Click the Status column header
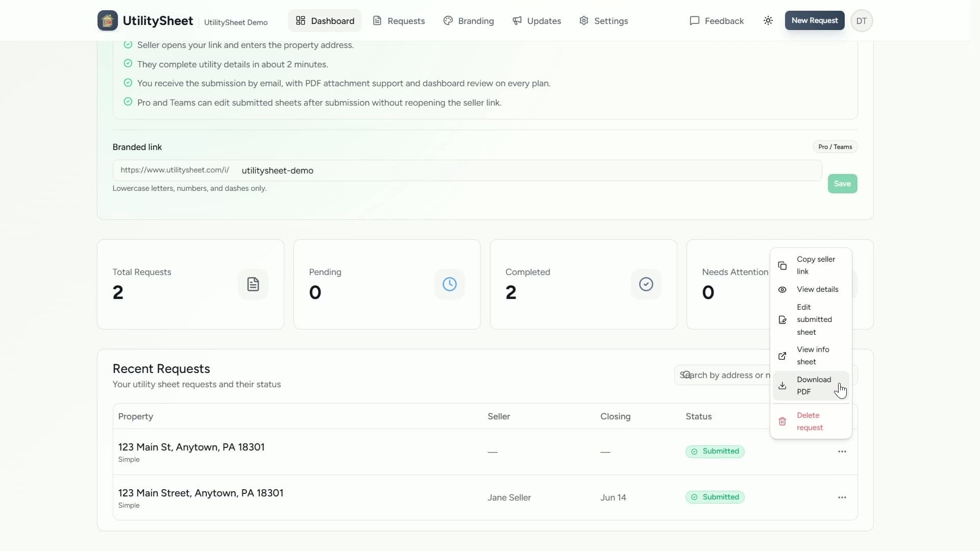Screen dimensions: 980x551 click(698, 416)
